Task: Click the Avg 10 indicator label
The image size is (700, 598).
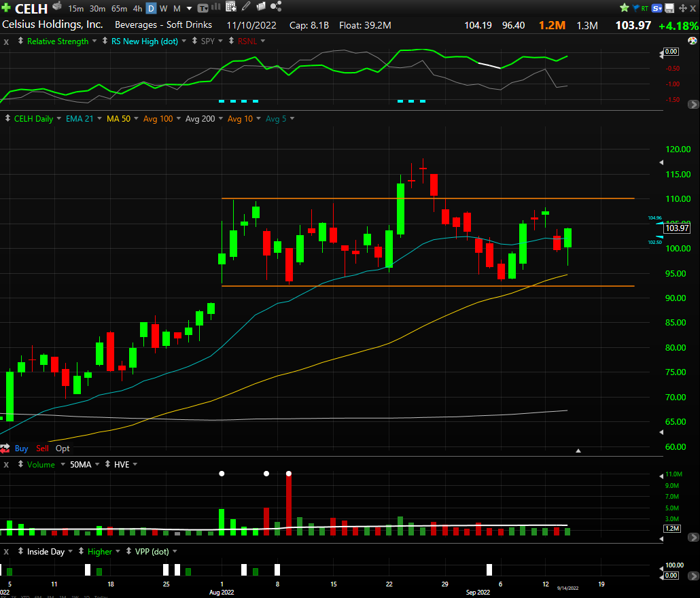Action: coord(240,119)
